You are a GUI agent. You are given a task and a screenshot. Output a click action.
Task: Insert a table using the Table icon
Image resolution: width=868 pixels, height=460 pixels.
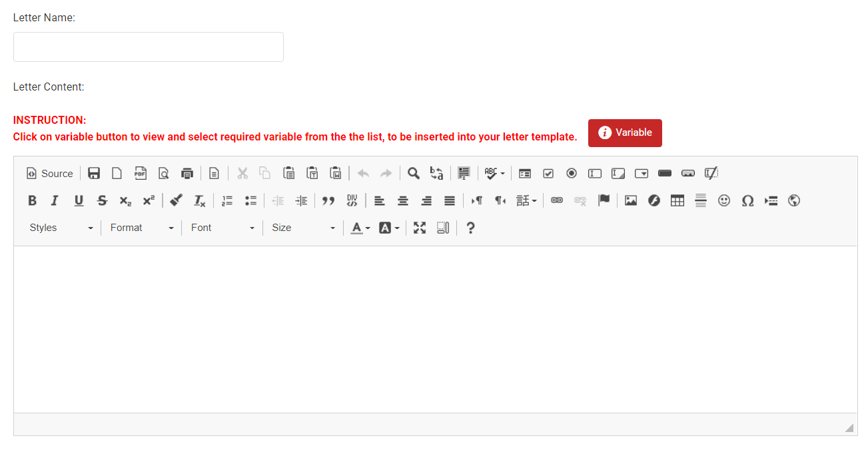coord(677,200)
